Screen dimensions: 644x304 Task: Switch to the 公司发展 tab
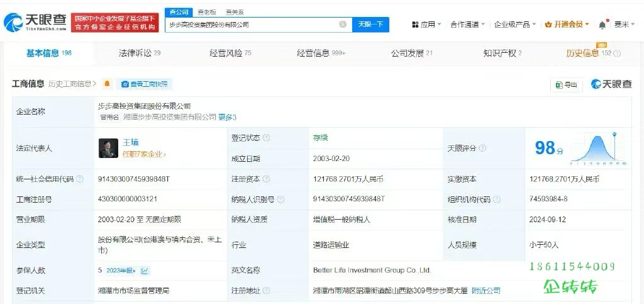(x=411, y=53)
